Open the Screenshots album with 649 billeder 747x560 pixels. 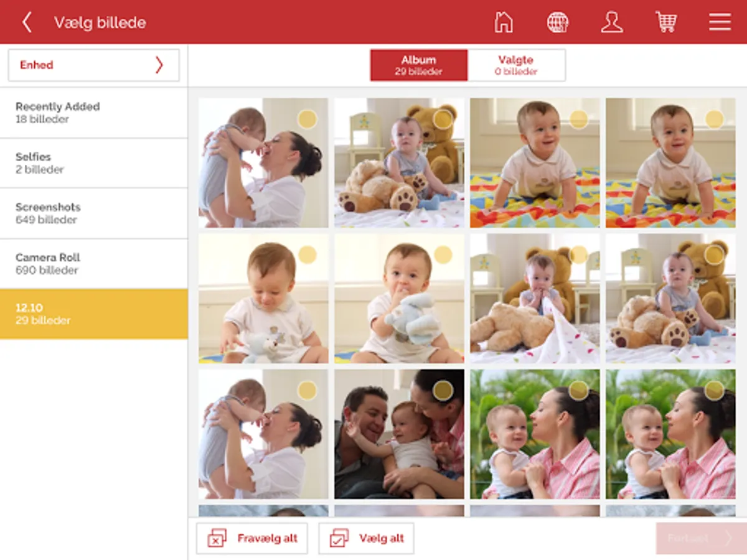[x=93, y=213]
